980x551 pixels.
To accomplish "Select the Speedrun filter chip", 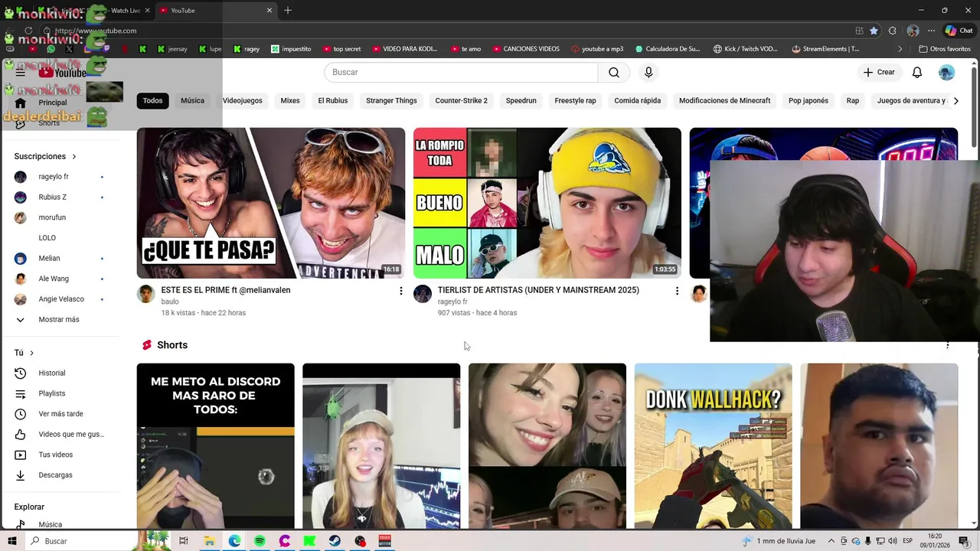I will (521, 100).
